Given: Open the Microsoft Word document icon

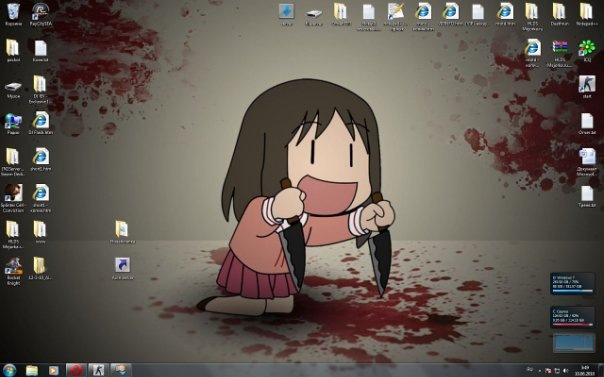Looking at the screenshot, I should (x=587, y=162).
